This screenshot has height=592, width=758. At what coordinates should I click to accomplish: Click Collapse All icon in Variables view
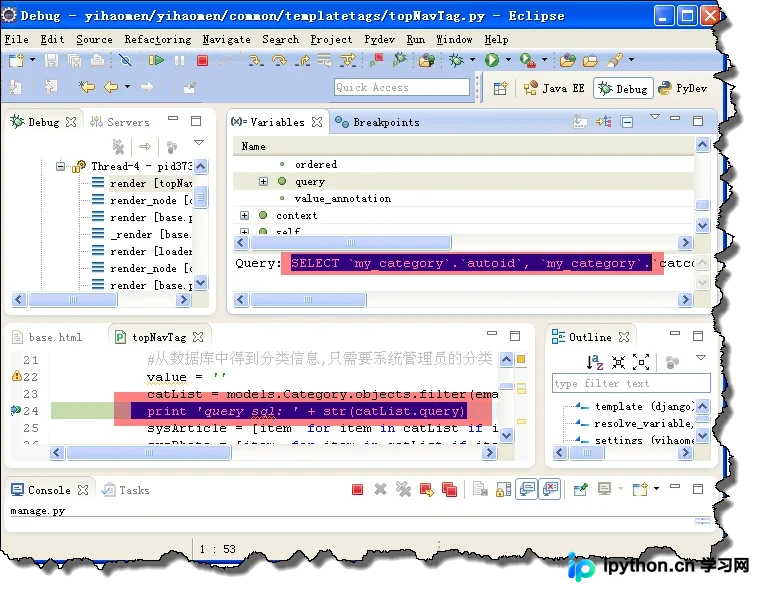tap(627, 122)
